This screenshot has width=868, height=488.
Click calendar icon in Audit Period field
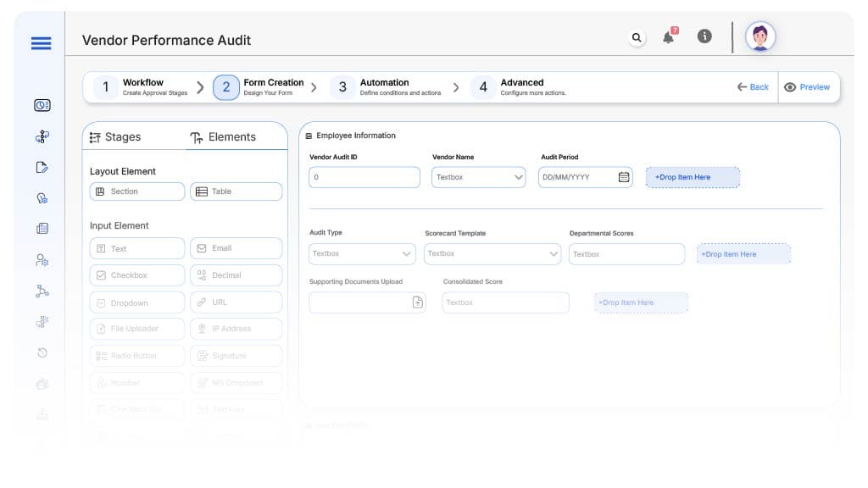624,177
